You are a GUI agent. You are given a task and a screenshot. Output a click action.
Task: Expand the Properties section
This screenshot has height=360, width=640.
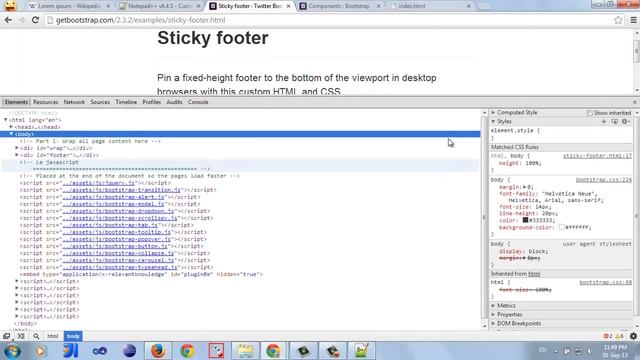tap(493, 315)
